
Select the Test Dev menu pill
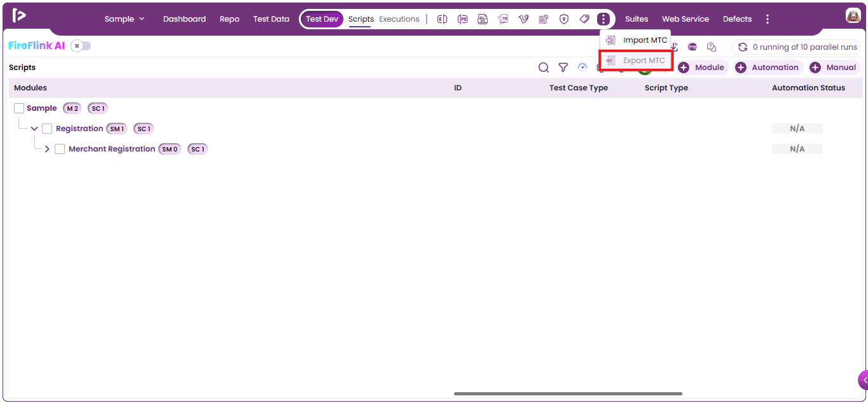click(322, 19)
